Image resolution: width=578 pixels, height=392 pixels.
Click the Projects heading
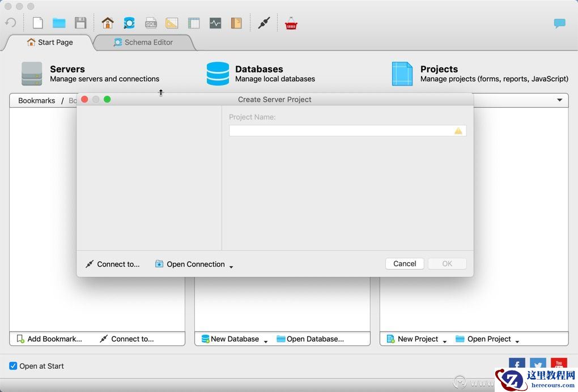tap(439, 69)
